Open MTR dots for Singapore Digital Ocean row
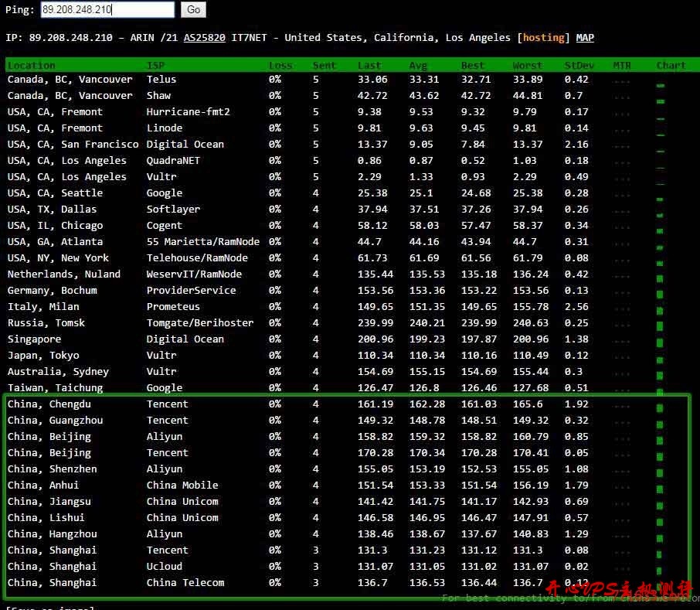 tap(622, 339)
